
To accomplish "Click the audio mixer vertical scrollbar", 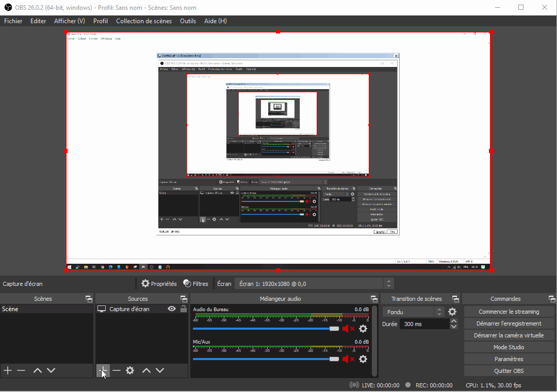I will click(x=374, y=340).
